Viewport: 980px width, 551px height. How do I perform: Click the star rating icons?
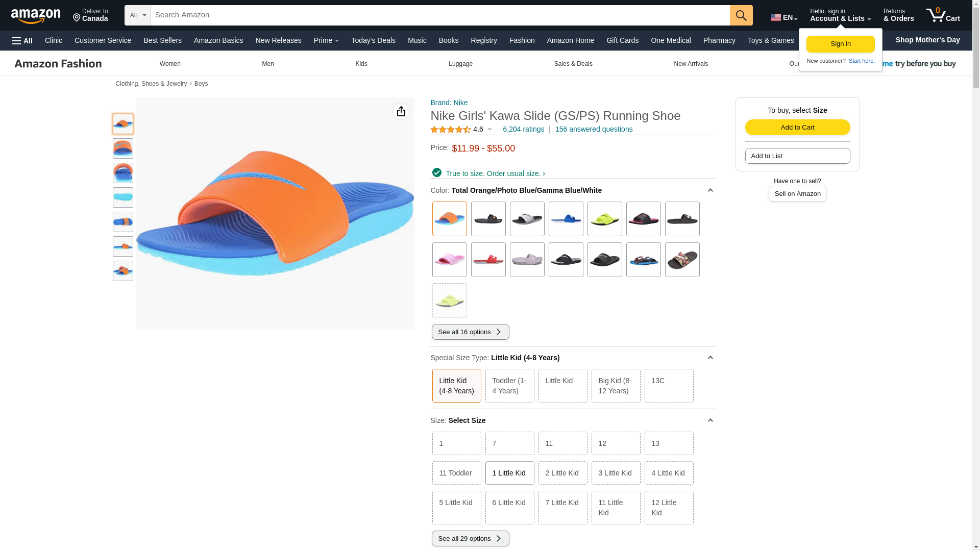pos(450,130)
